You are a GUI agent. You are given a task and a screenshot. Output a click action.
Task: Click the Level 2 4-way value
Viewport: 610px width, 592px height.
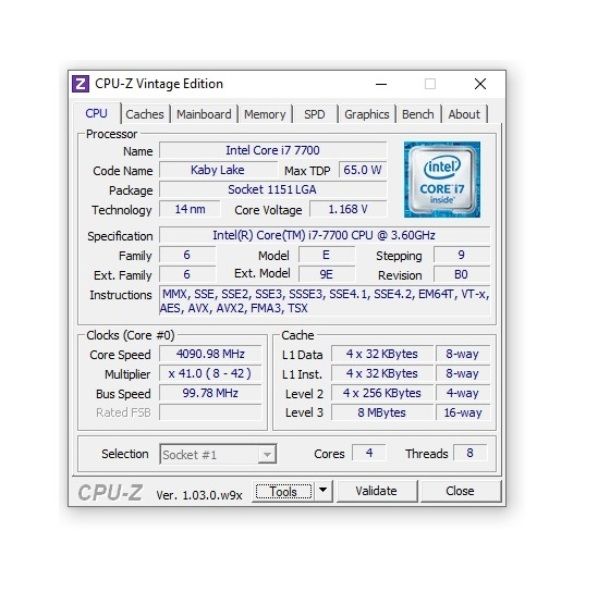tap(463, 393)
